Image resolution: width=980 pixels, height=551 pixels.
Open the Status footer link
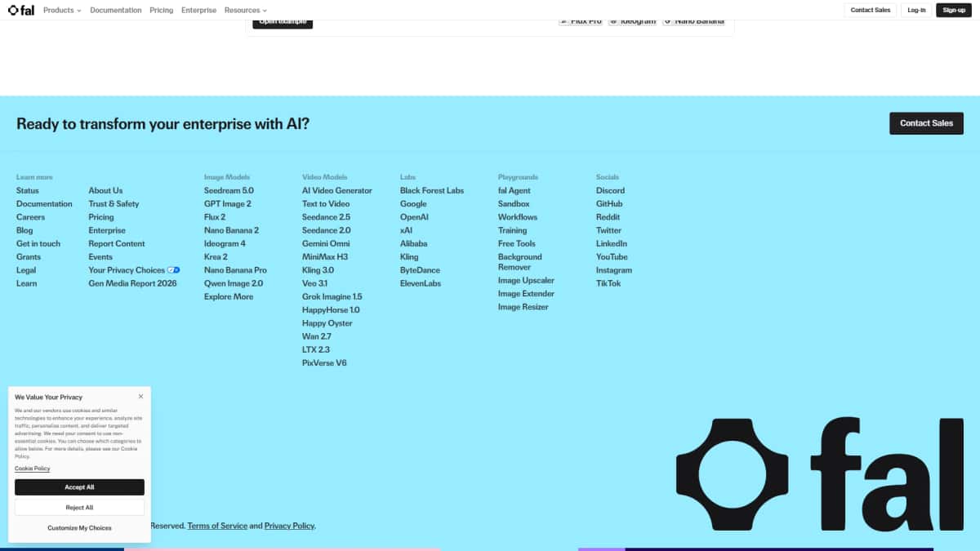27,191
